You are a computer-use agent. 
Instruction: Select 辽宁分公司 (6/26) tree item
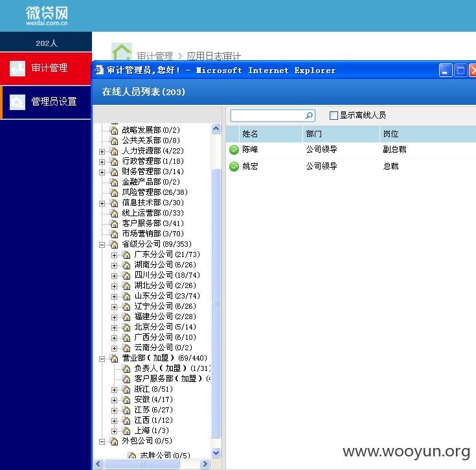tap(165, 306)
